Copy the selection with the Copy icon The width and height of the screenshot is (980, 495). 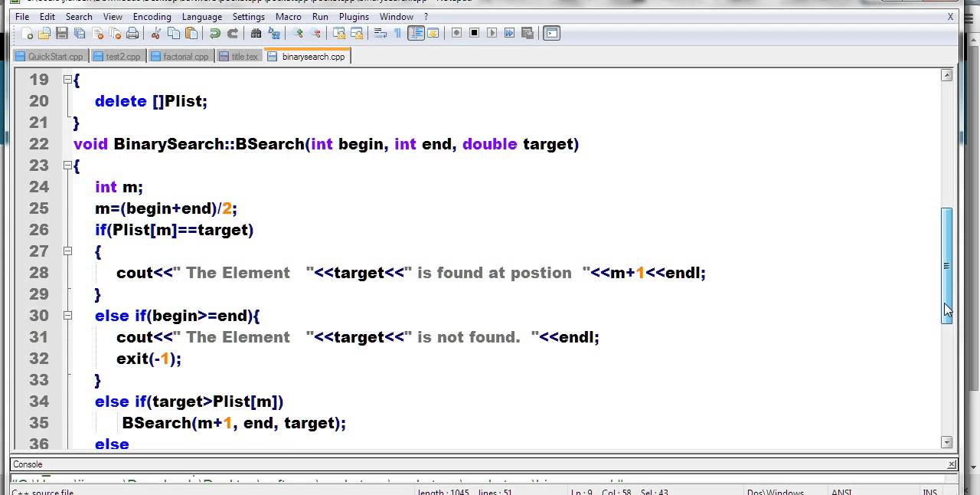[174, 33]
